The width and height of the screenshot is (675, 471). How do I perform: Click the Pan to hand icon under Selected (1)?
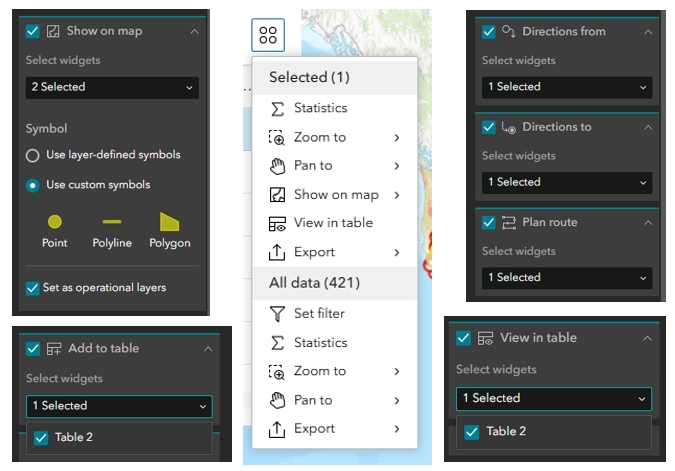pos(277,166)
